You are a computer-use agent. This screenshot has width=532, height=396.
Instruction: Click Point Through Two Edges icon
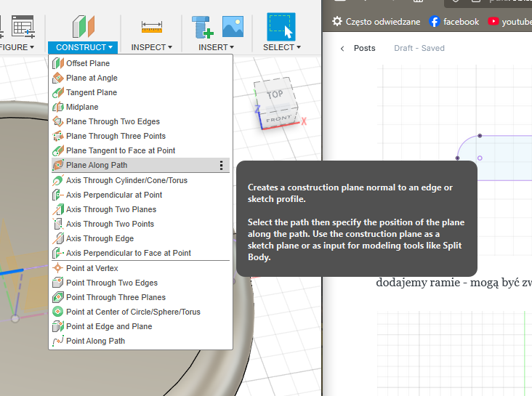58,283
